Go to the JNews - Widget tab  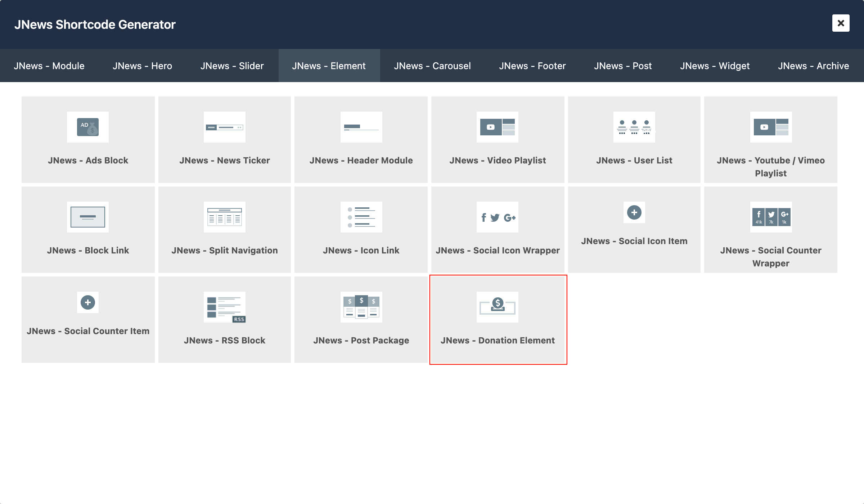(715, 66)
